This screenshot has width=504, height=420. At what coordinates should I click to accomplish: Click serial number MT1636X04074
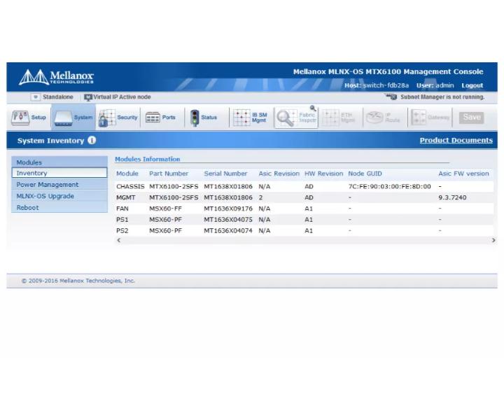228,231
